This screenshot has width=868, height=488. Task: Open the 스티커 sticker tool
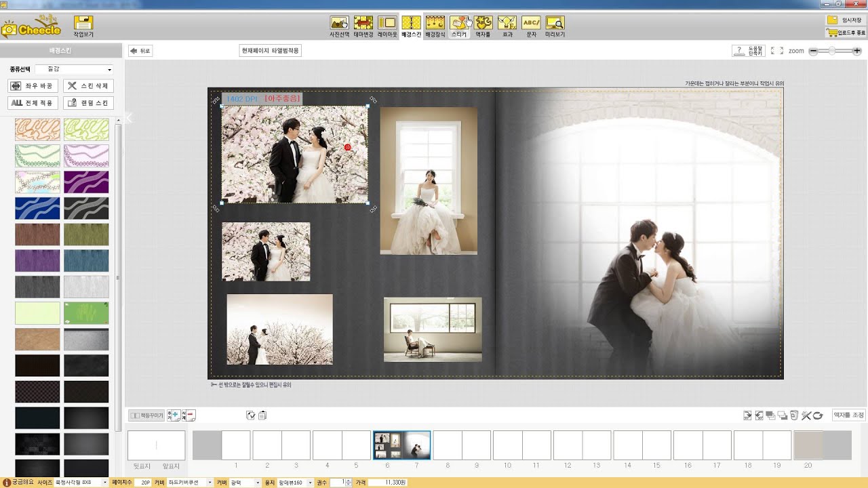tap(459, 26)
